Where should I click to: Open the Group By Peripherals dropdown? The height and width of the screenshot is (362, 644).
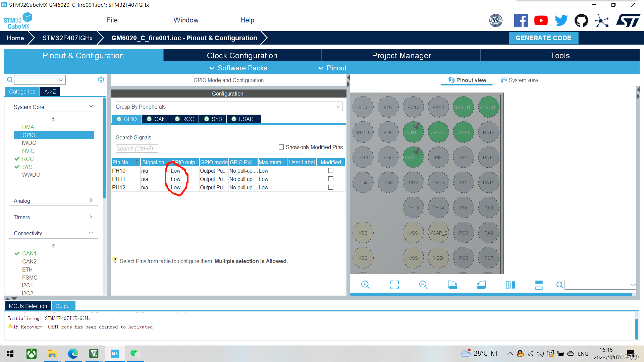228,107
